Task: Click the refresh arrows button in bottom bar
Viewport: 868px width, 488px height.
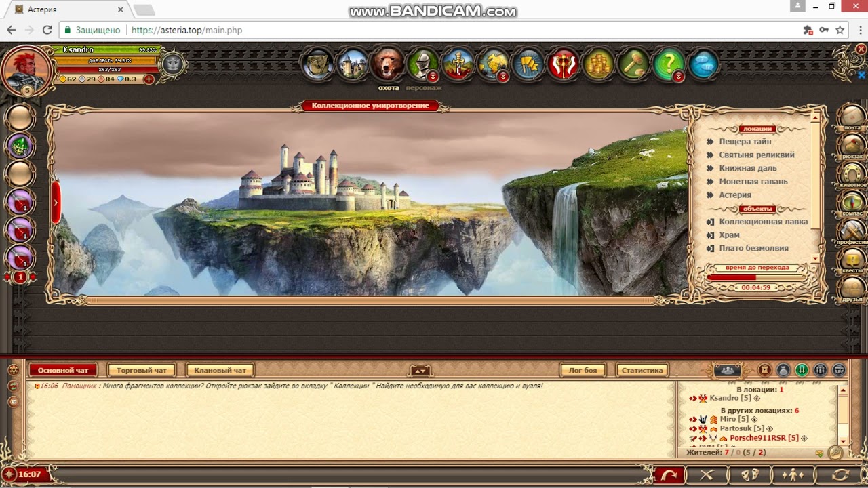Action: click(x=840, y=474)
